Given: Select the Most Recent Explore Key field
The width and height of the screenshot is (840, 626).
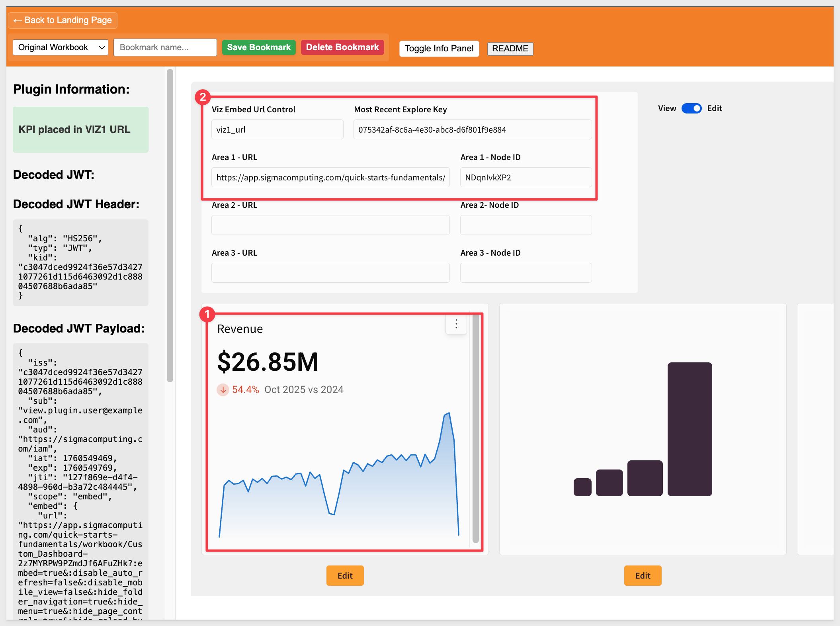Looking at the screenshot, I should click(472, 130).
